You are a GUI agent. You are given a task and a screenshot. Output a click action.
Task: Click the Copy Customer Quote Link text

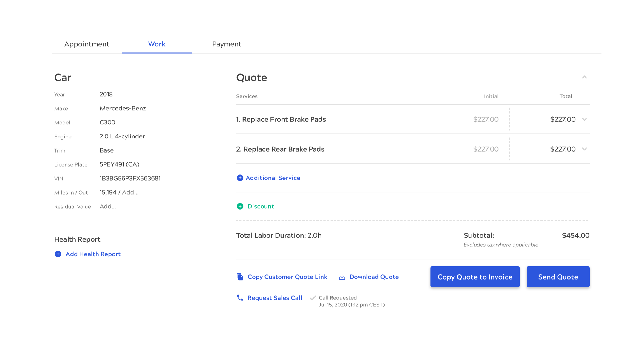[x=287, y=277]
